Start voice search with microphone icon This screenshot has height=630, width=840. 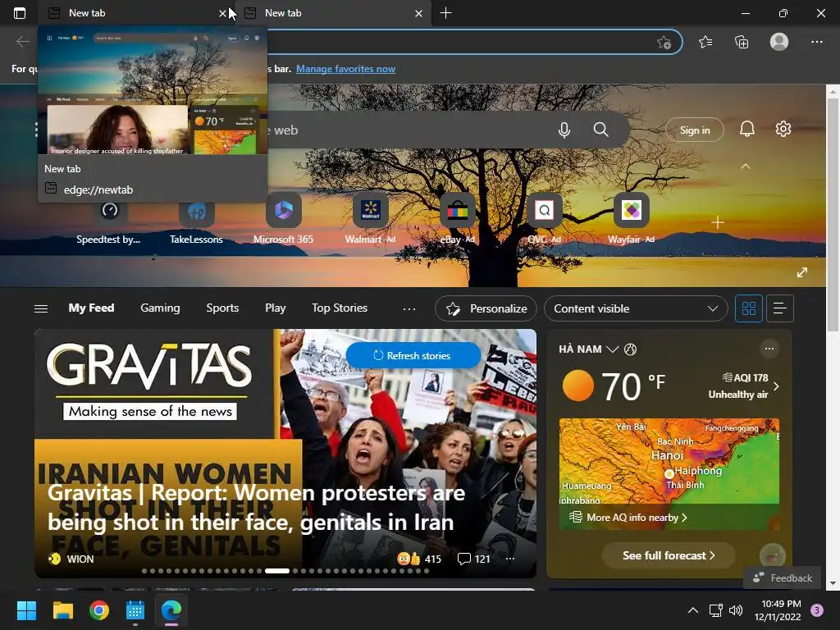click(x=564, y=130)
